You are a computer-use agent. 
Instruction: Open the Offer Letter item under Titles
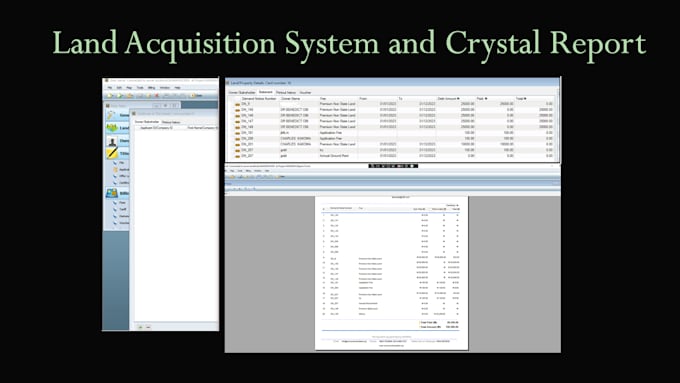tap(124, 176)
